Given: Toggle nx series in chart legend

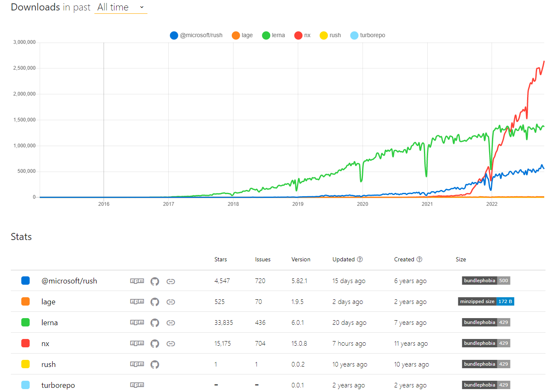Looking at the screenshot, I should point(302,35).
